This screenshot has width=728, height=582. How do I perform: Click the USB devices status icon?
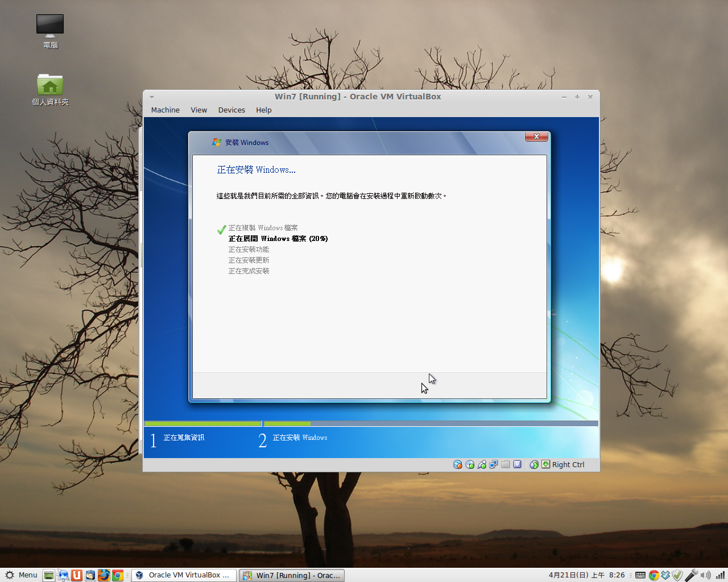point(482,464)
